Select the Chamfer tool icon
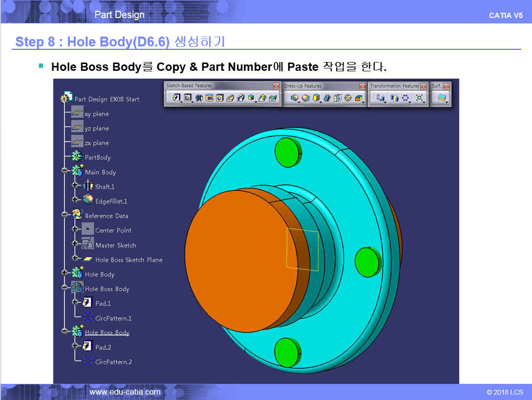 click(x=305, y=98)
